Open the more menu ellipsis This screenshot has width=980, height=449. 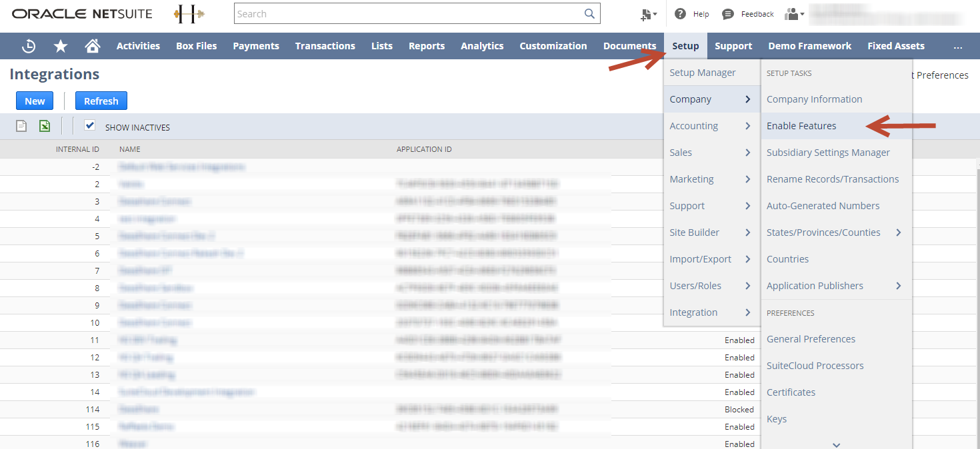pos(958,46)
